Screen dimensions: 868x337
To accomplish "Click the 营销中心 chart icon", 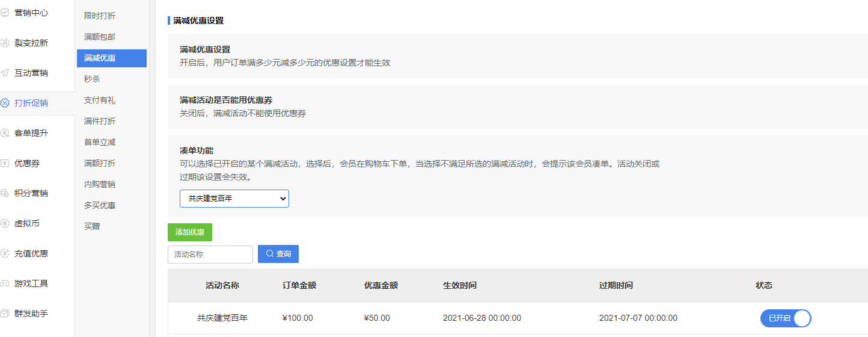I will point(5,13).
